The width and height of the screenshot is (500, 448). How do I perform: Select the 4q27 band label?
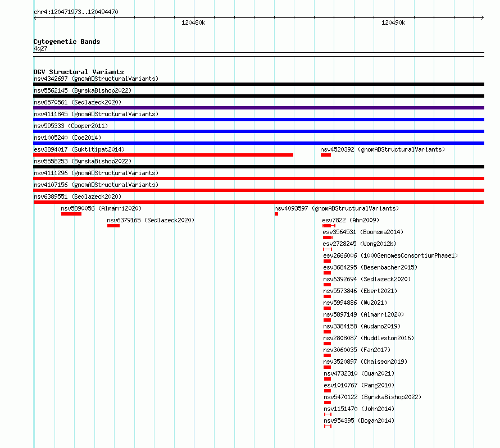tap(40, 48)
